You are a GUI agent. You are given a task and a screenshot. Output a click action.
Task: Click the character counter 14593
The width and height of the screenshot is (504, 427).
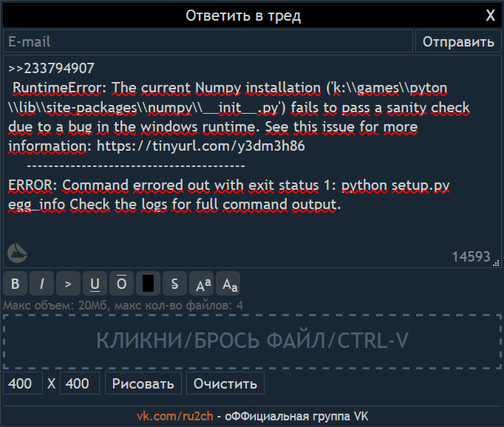(x=471, y=256)
